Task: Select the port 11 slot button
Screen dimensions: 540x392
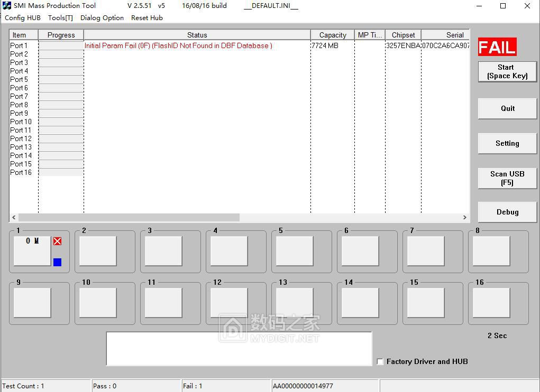Action: click(x=163, y=303)
